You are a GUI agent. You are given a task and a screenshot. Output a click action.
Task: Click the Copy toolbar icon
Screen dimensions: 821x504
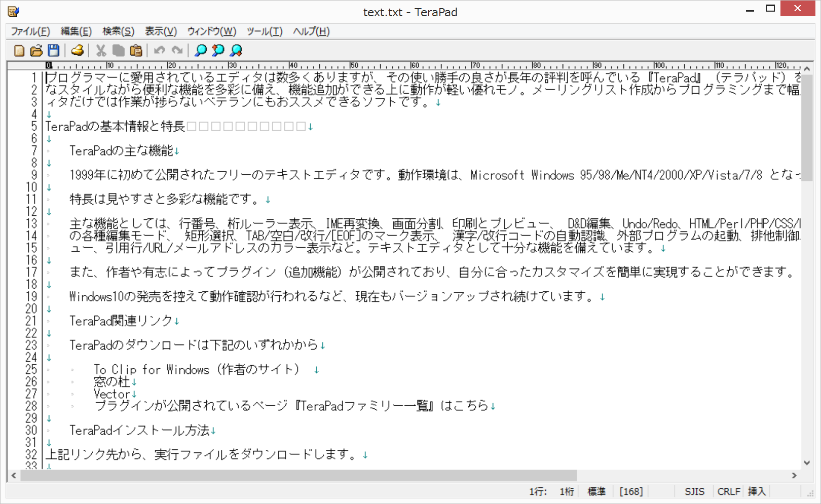click(x=118, y=50)
